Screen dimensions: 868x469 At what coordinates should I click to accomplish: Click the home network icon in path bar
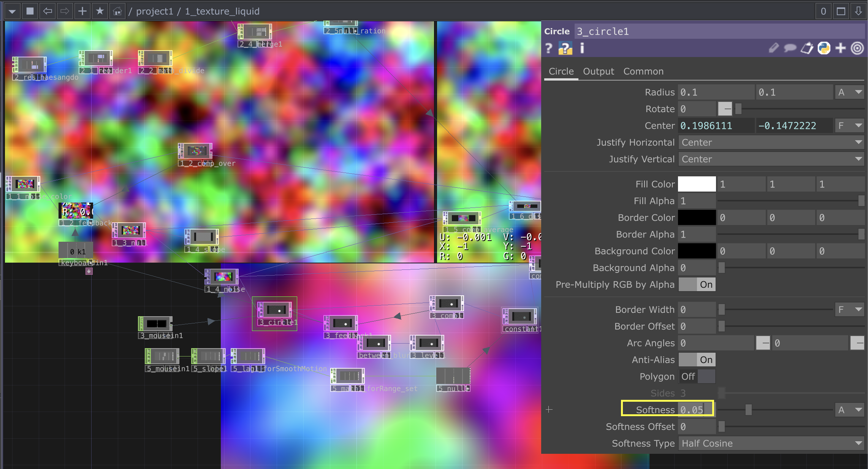(117, 11)
